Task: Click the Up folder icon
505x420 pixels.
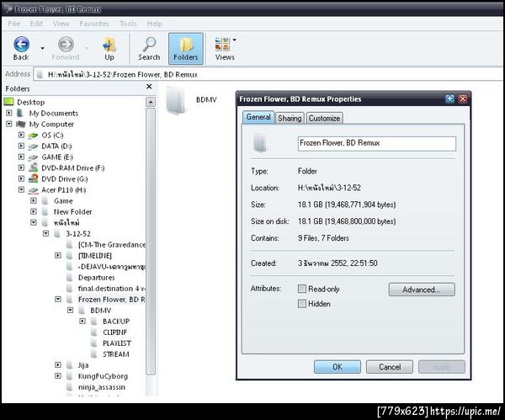Action: (x=109, y=45)
